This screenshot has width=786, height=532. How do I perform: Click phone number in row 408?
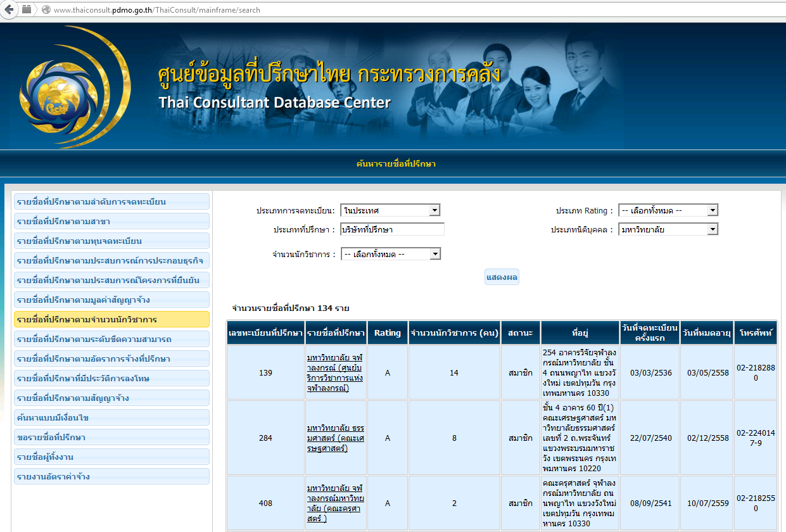tap(756, 503)
